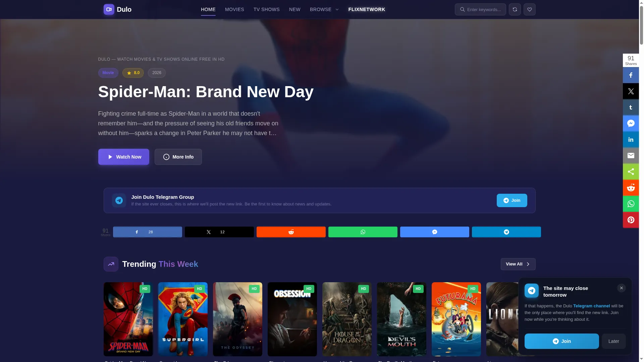Open the TV SHOWS section
Image resolution: width=644 pixels, height=362 pixels.
click(267, 9)
